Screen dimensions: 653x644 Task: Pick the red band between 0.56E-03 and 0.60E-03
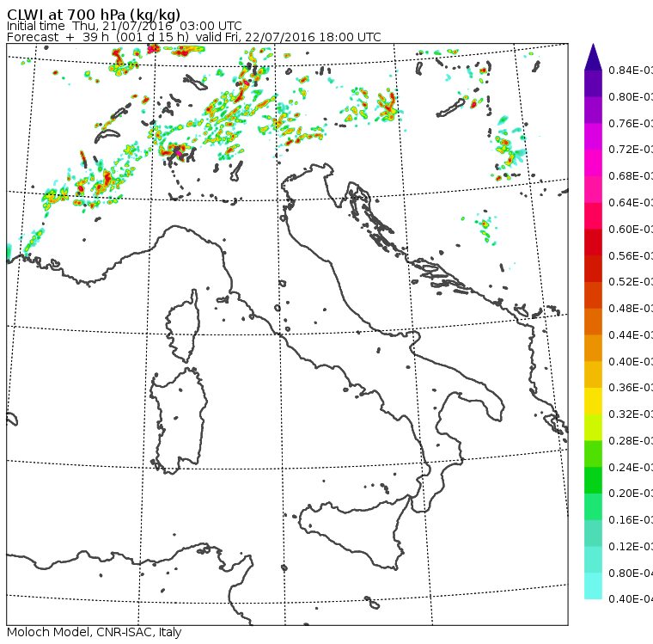coord(593,242)
